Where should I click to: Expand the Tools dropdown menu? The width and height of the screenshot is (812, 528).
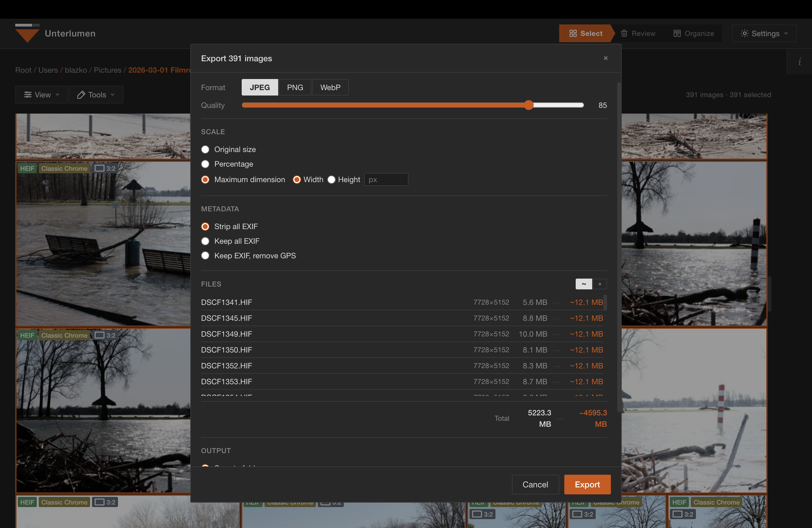(x=96, y=95)
